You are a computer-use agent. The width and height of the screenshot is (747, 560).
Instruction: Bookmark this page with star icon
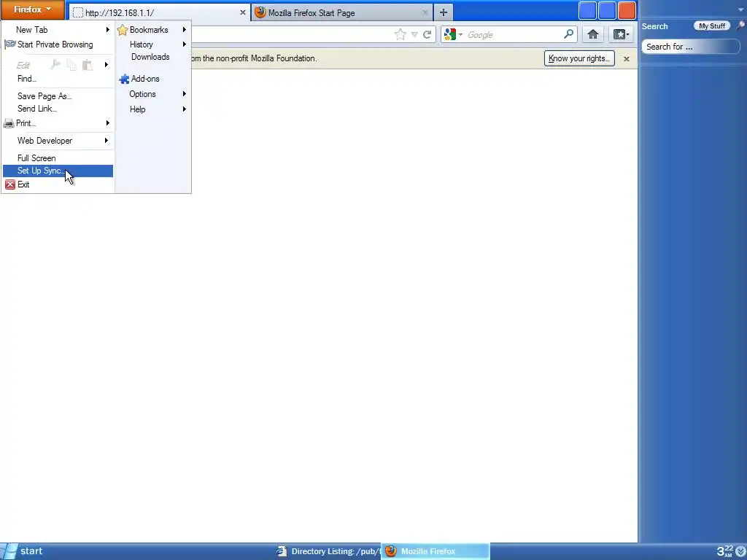(400, 34)
